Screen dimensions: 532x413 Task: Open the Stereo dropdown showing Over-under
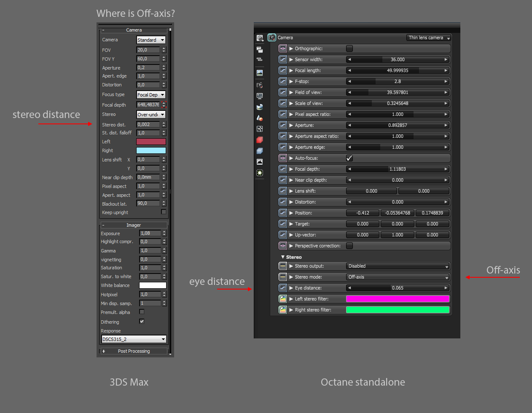tap(151, 115)
